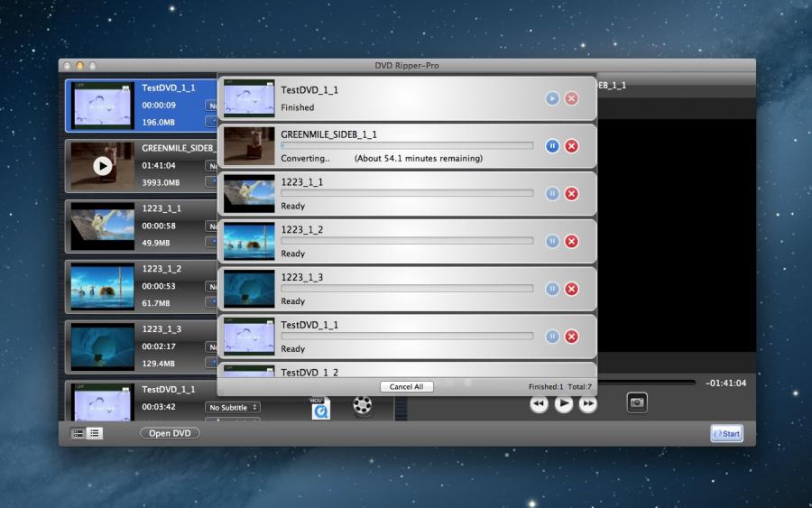The height and width of the screenshot is (508, 812).
Task: Take a snapshot with the camera icon
Action: [x=637, y=402]
